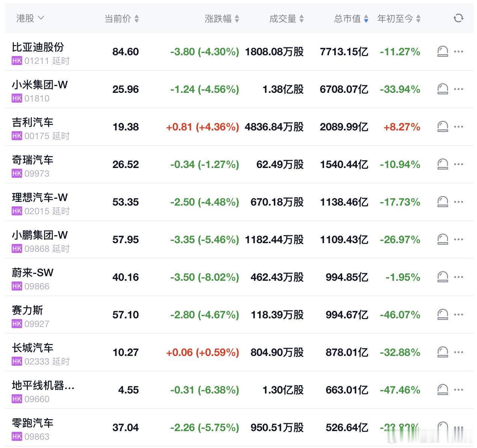
Task: Select stock code 01810
Action: [x=37, y=98]
